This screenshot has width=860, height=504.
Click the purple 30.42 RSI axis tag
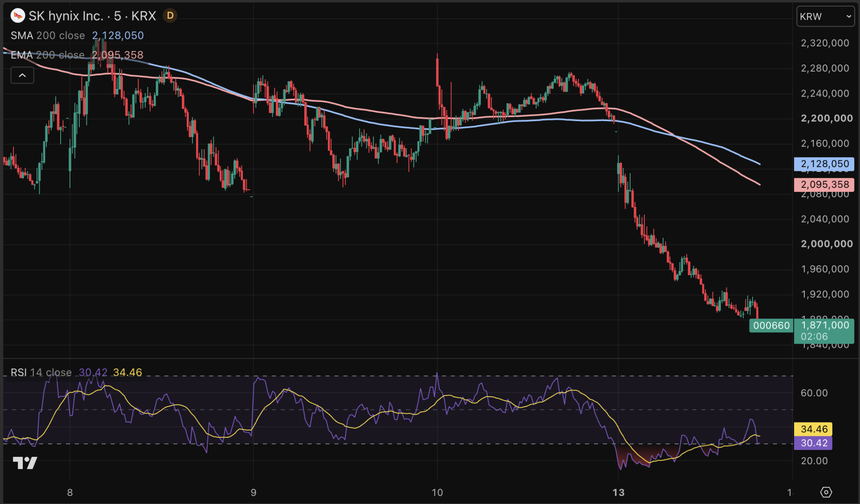(x=814, y=443)
